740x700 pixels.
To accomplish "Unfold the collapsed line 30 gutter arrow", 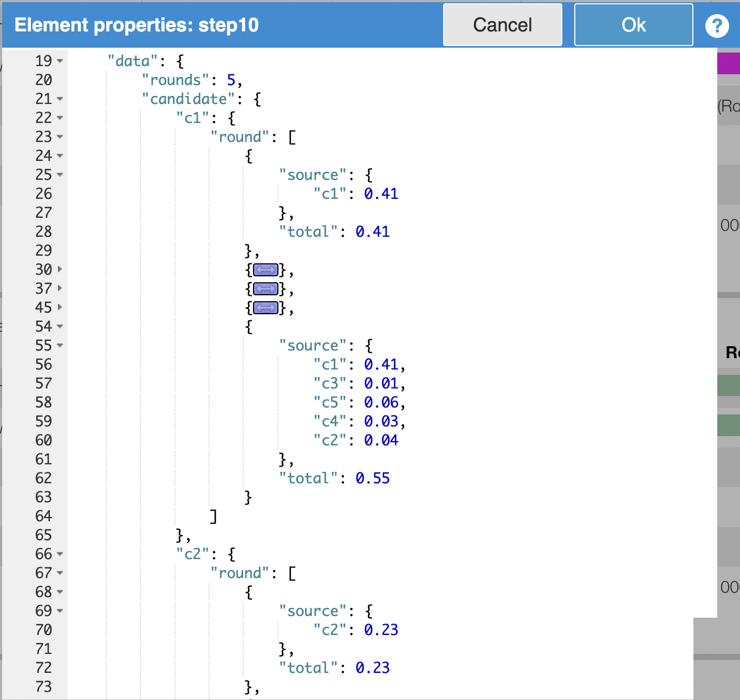I will click(x=60, y=269).
